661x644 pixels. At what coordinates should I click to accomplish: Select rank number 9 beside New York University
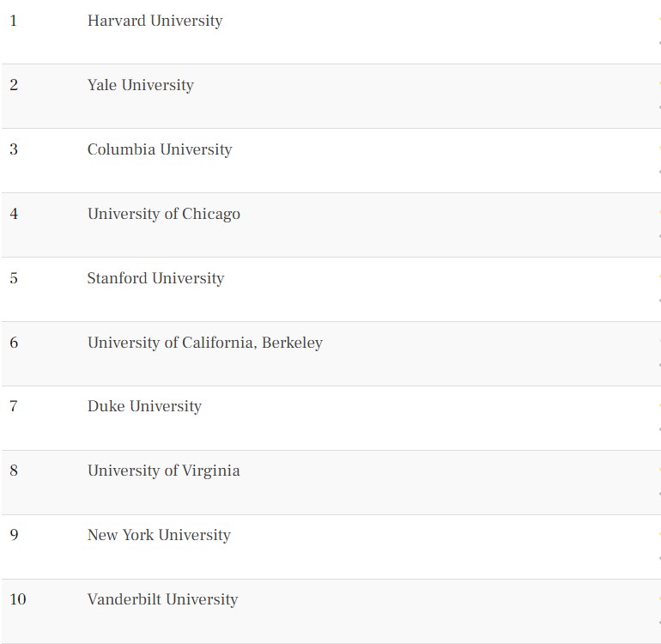pyautogui.click(x=14, y=535)
